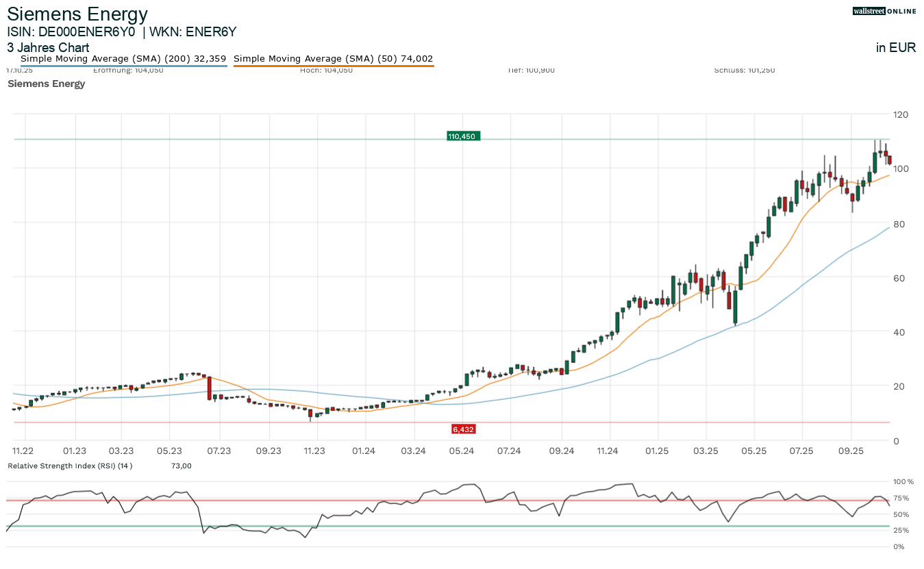This screenshot has width=924, height=569.
Task: Click the Hoch: 104,050 header value
Action: [326, 70]
